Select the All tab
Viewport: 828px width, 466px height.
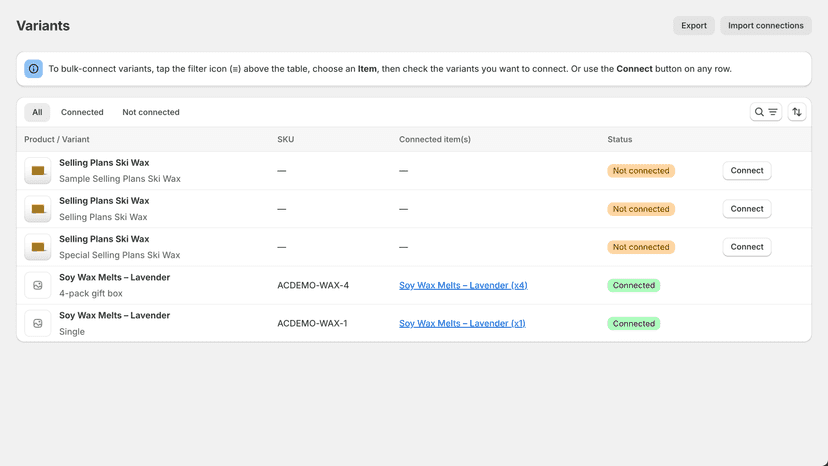37,112
